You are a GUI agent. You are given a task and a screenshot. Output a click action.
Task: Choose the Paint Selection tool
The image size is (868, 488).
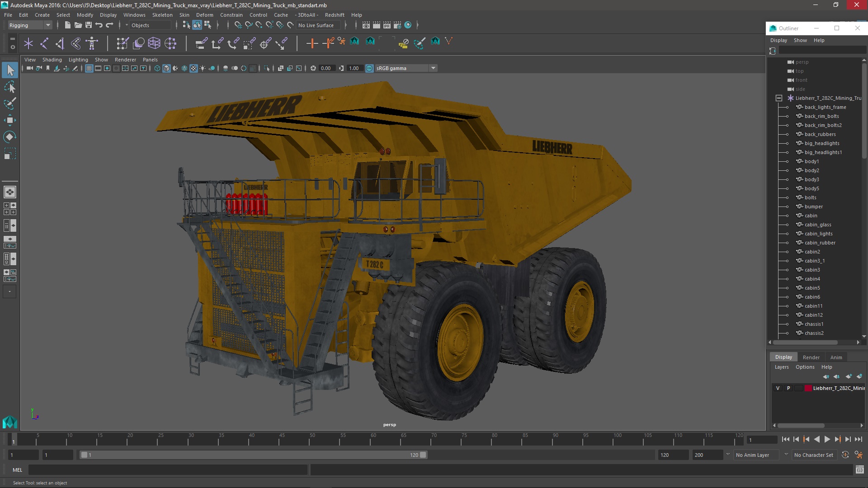click(10, 103)
